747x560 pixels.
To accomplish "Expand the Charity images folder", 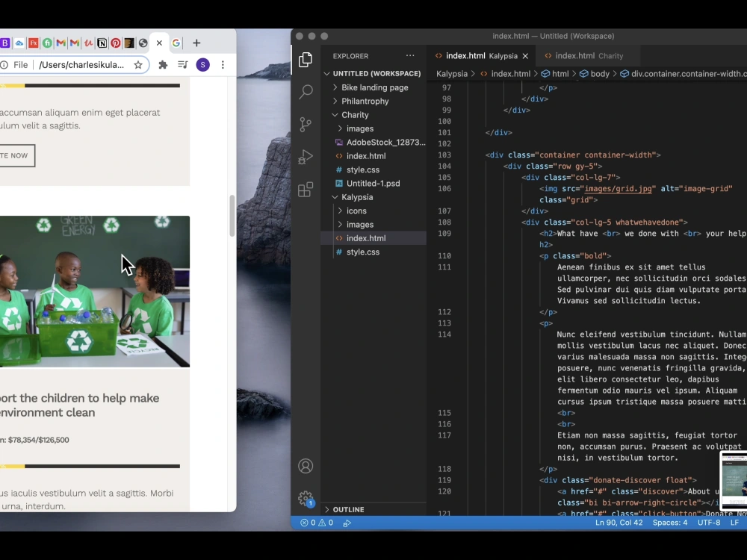I will [x=373, y=128].
